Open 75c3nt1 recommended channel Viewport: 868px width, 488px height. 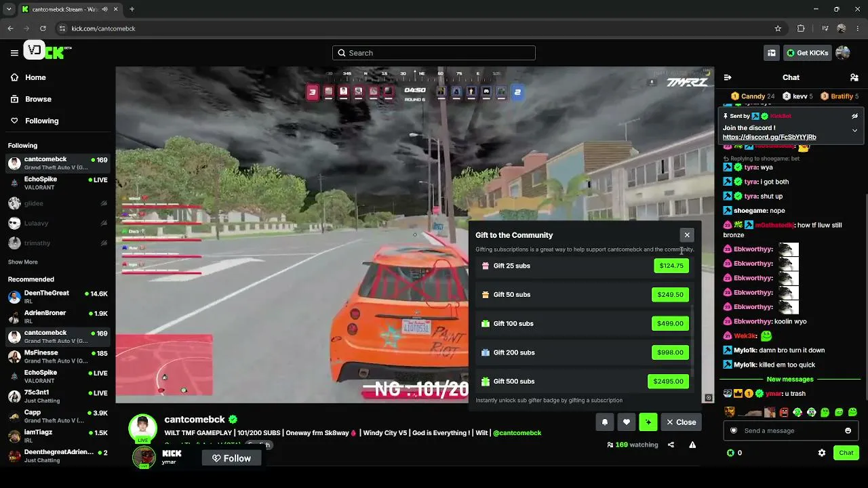pos(58,396)
